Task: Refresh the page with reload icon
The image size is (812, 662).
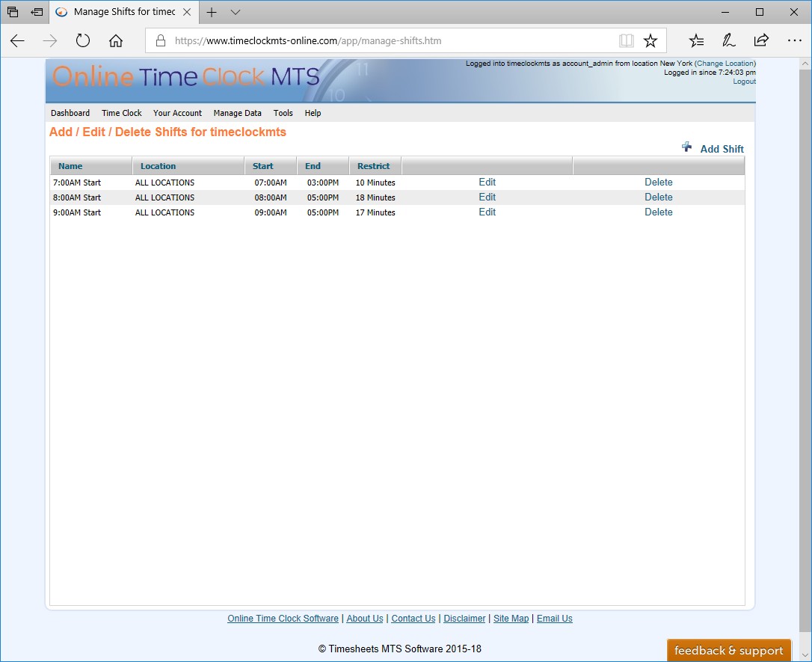Action: coord(83,40)
